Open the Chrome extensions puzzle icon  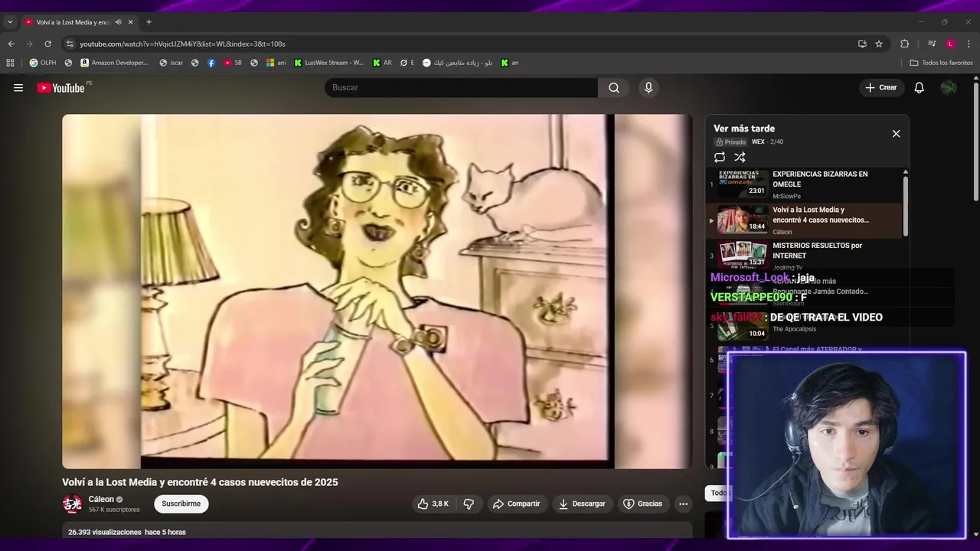pyautogui.click(x=904, y=44)
